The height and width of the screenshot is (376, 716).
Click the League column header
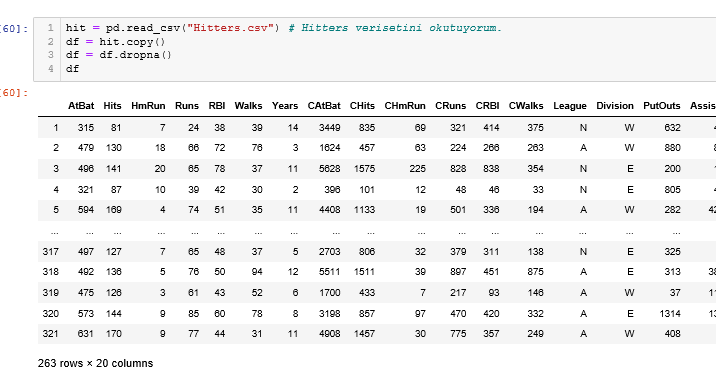tap(570, 106)
